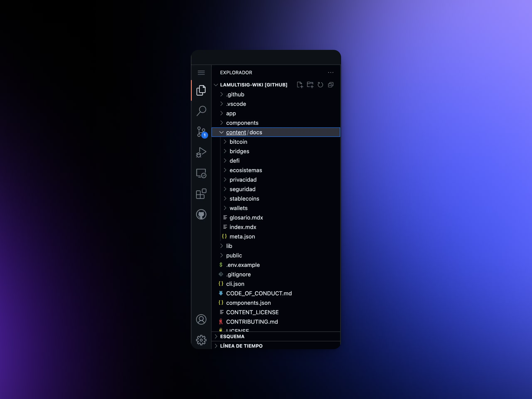
Task: Click the Accounts avatar icon
Action: [201, 319]
